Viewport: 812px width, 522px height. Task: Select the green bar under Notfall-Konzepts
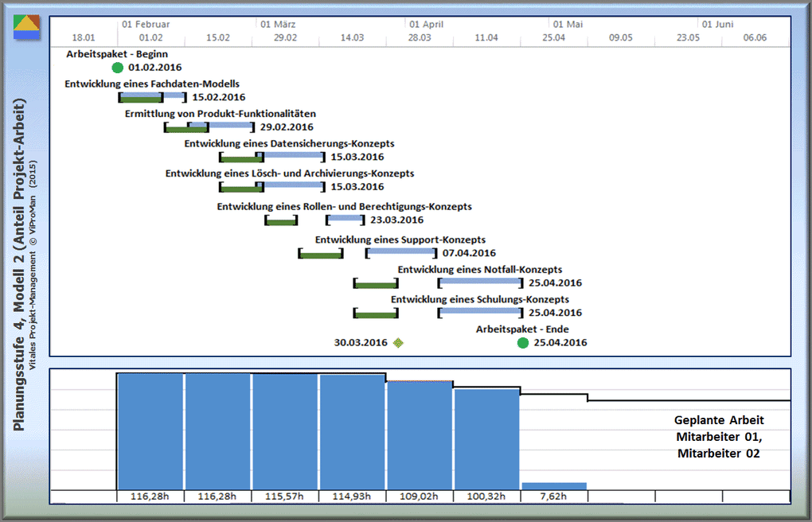click(376, 285)
